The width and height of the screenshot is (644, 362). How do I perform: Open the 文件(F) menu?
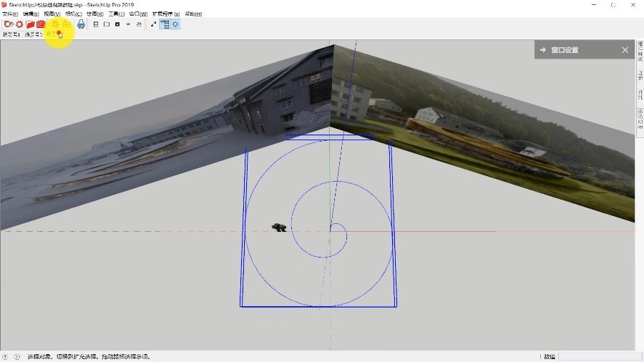point(10,14)
